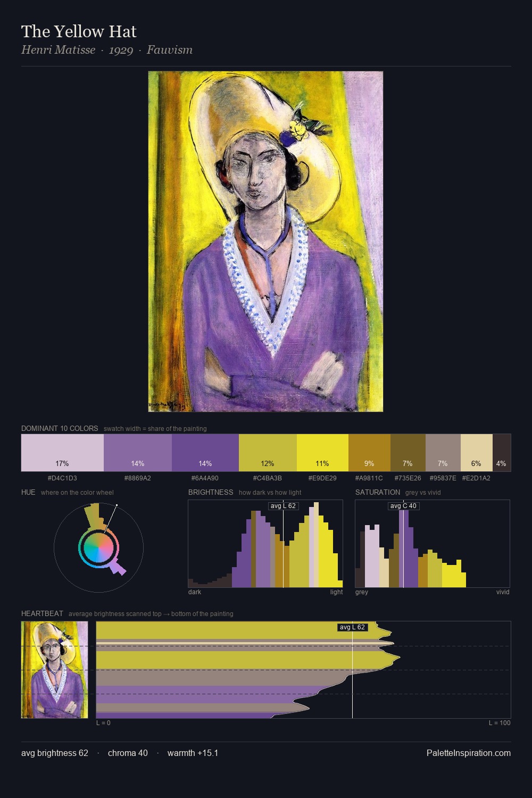The image size is (532, 798).
Task: Click the avg L 62 label in Brightness histogram
Action: (283, 506)
